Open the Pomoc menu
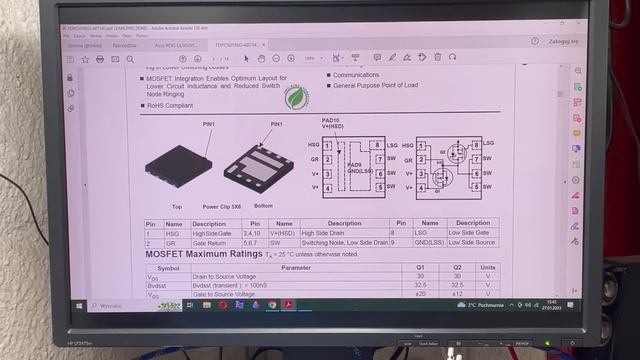Viewport: 640px width, 360px height. click(x=142, y=36)
